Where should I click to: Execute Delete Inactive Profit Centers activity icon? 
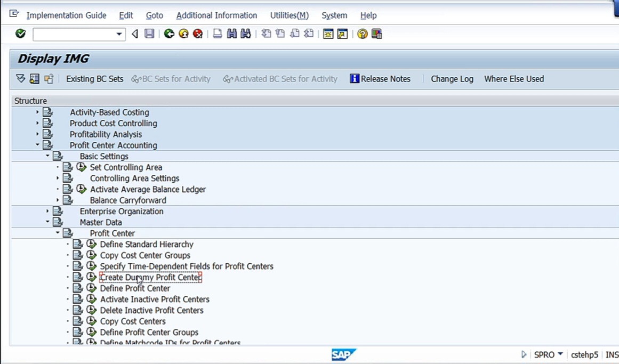tap(91, 310)
